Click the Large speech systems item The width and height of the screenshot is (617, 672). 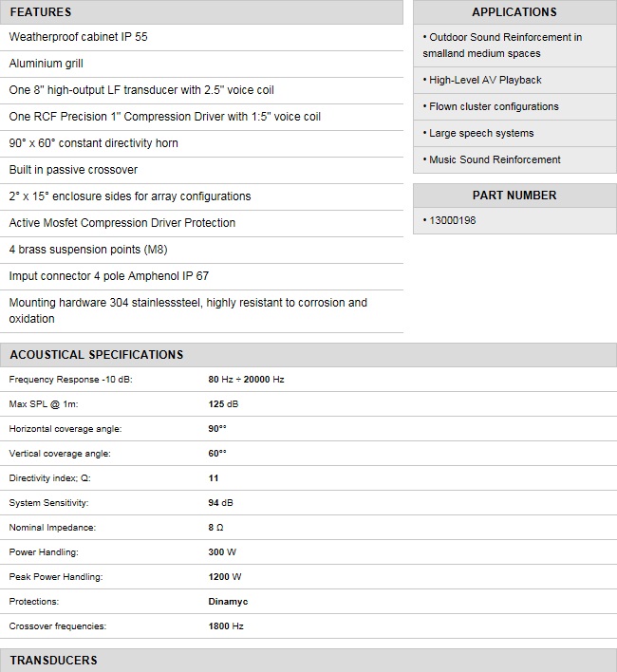click(x=481, y=134)
